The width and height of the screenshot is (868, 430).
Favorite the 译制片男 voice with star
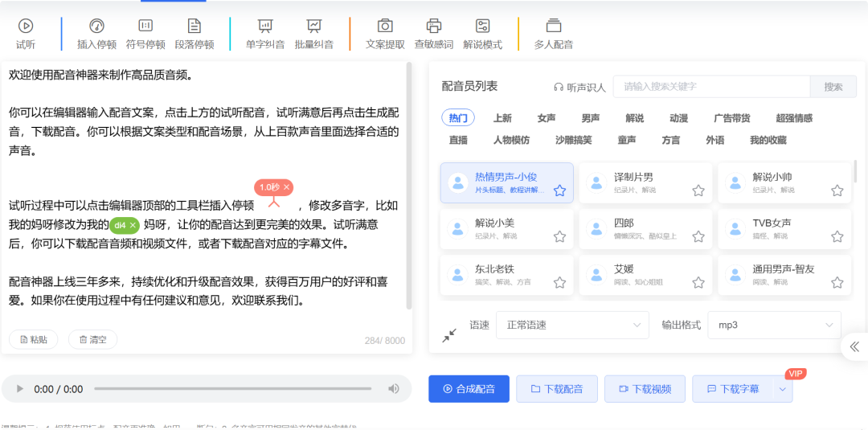tap(698, 190)
